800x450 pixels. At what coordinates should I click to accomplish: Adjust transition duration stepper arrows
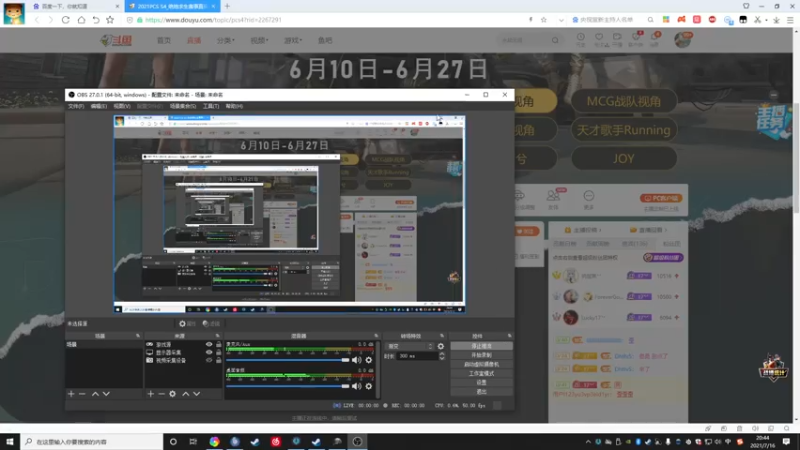442,356
